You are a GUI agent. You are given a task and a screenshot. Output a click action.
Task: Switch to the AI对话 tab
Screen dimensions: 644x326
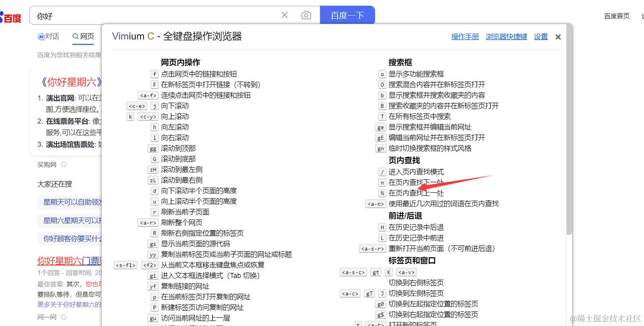pos(48,37)
